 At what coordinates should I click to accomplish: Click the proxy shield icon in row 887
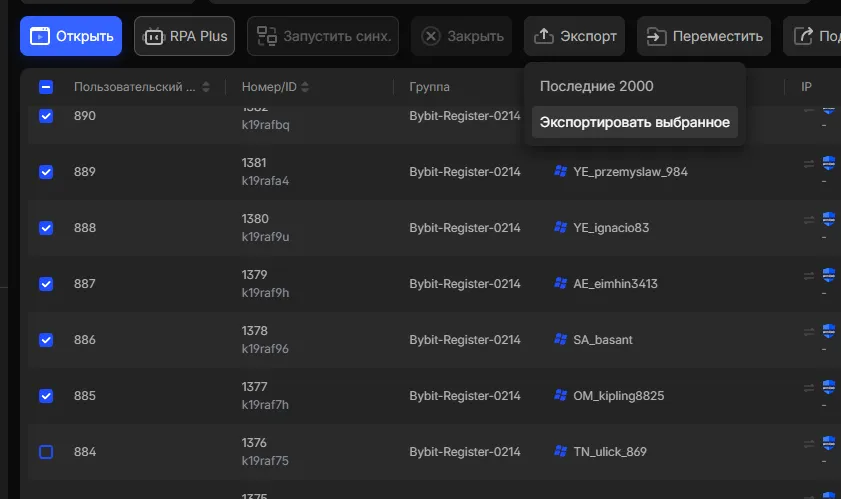pos(828,275)
